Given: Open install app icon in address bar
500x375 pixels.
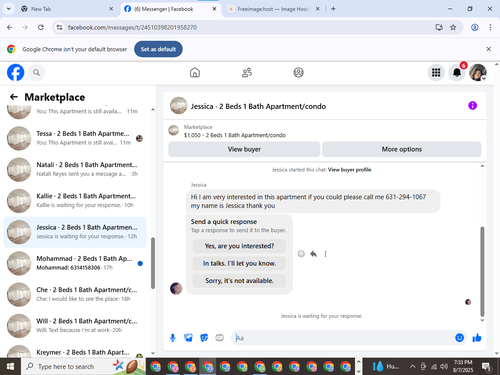Looking at the screenshot, I should point(439,27).
